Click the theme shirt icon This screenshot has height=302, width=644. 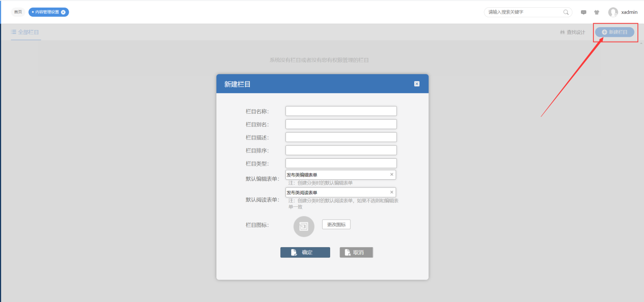(x=596, y=12)
